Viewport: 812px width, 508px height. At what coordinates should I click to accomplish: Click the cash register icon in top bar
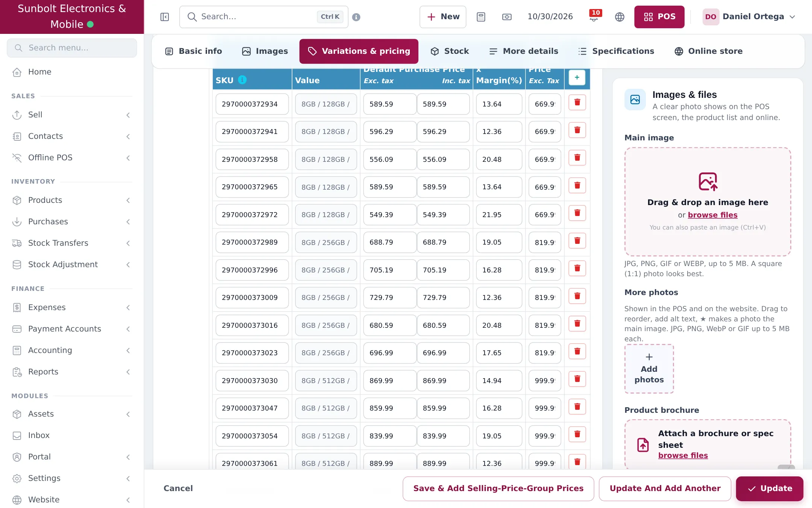[507, 17]
